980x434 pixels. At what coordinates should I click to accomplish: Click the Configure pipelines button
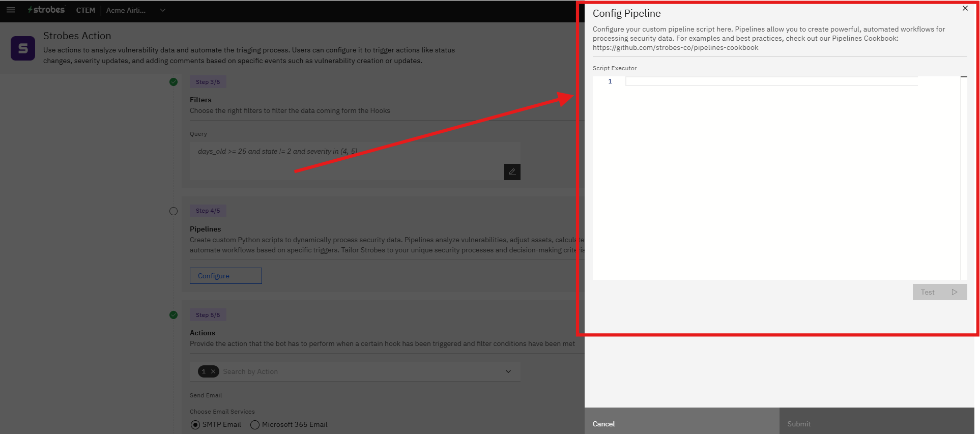pos(226,276)
